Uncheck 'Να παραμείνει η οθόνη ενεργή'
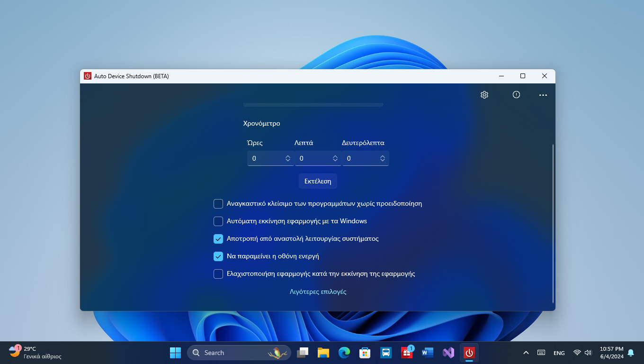644x364 pixels. (x=218, y=256)
